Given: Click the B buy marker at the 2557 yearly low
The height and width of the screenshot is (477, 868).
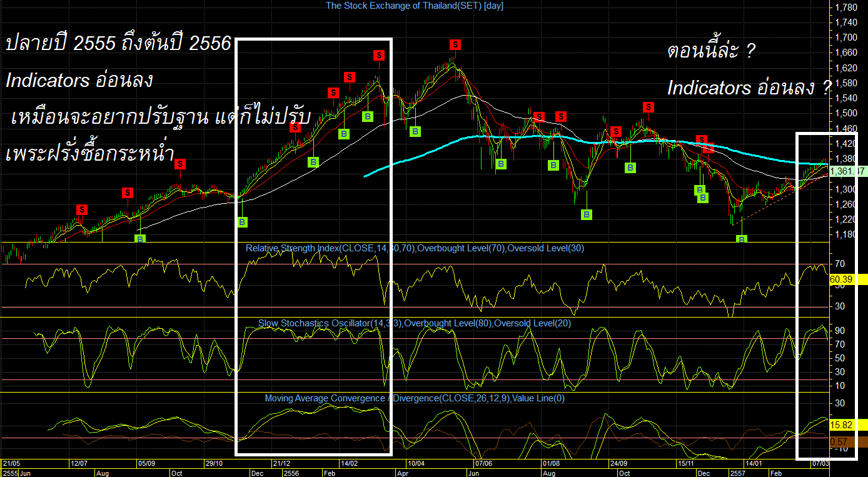Looking at the screenshot, I should point(742,239).
